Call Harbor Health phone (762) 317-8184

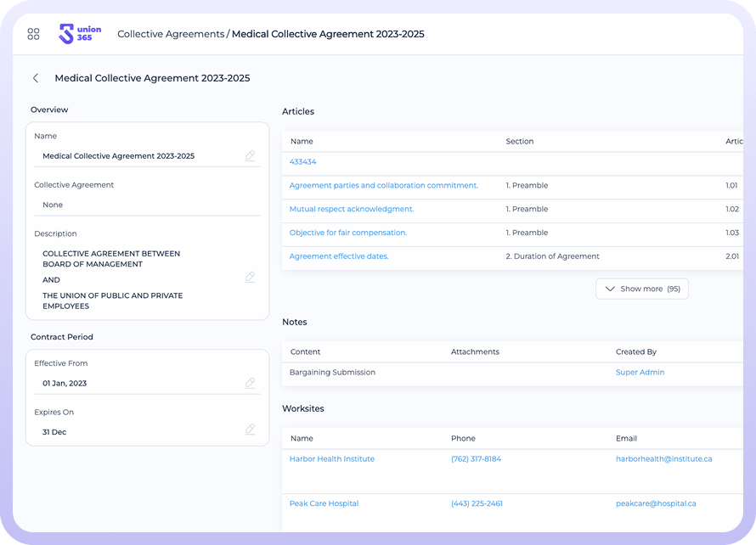(476, 459)
